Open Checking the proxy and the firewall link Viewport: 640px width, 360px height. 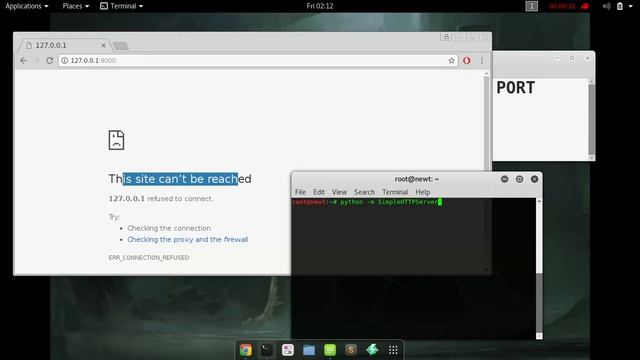(x=187, y=239)
